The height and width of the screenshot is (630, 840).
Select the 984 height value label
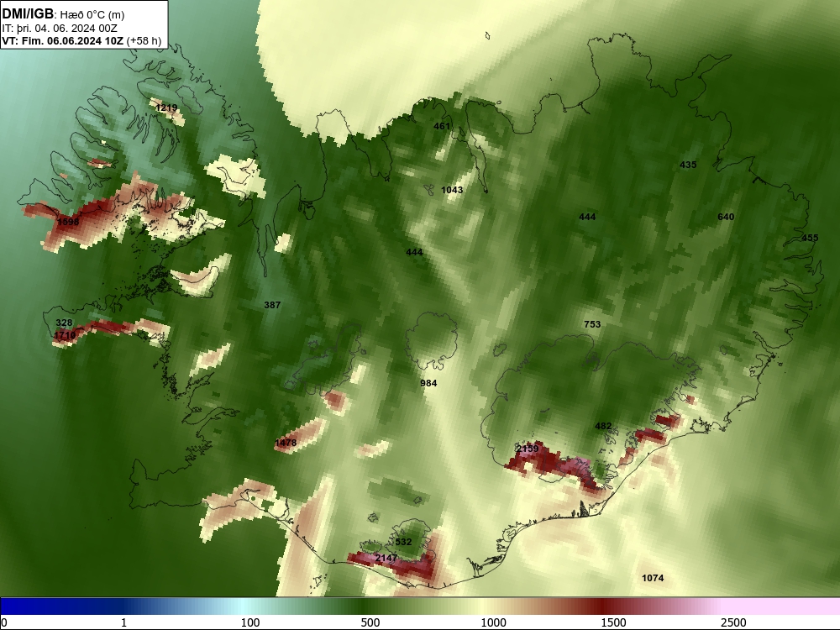[428, 383]
